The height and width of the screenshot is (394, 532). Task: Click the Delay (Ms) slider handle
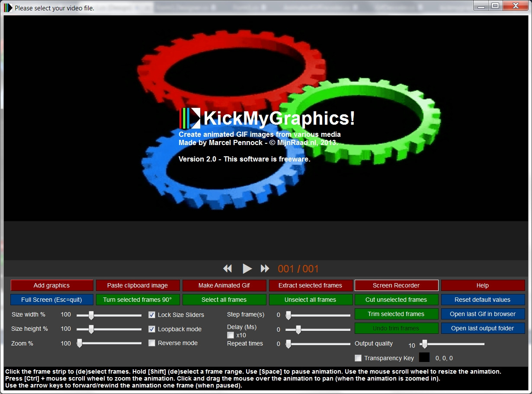point(298,329)
